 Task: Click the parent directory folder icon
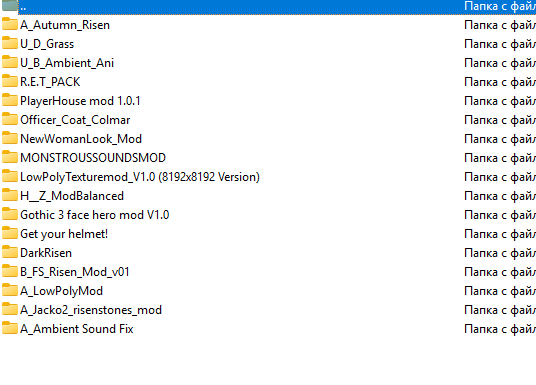click(x=10, y=5)
